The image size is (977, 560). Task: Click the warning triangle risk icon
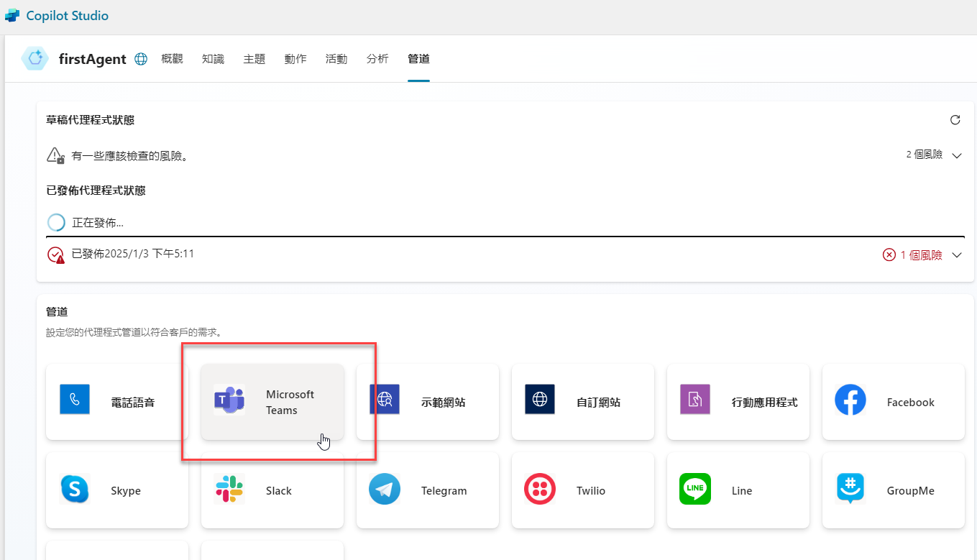(x=55, y=155)
